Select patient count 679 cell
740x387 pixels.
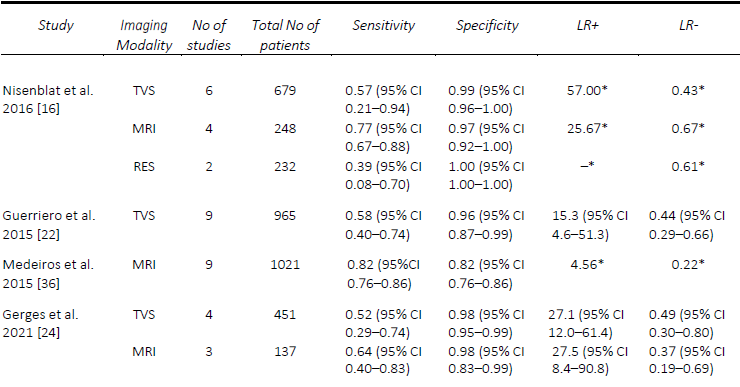click(285, 90)
